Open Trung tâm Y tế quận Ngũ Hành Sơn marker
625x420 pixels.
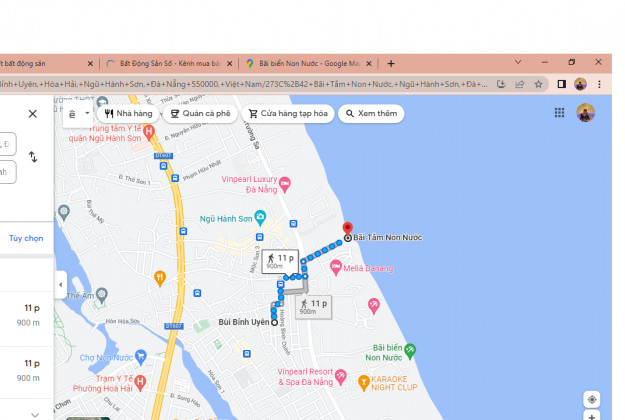pos(149,132)
